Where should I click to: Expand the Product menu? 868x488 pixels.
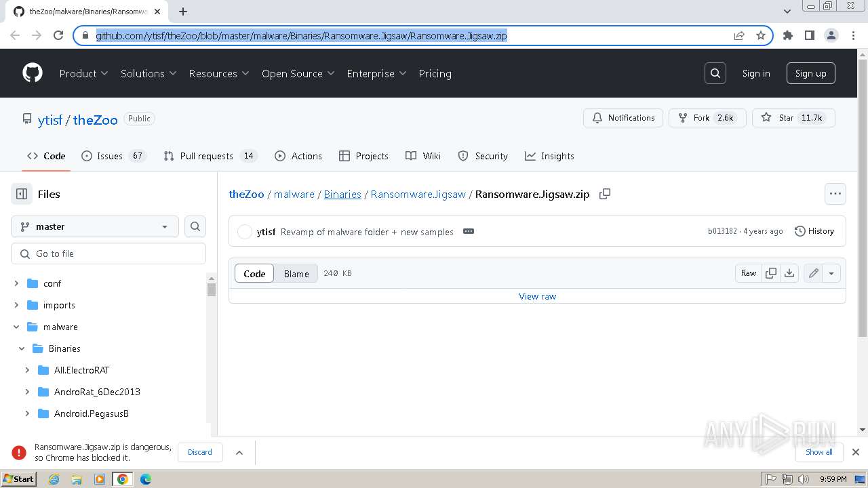coord(83,73)
